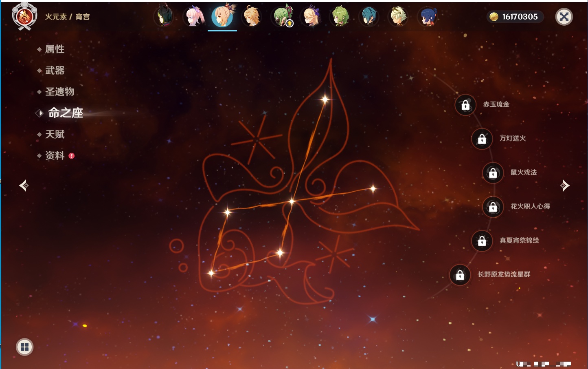Close the character screen with X button

[564, 17]
